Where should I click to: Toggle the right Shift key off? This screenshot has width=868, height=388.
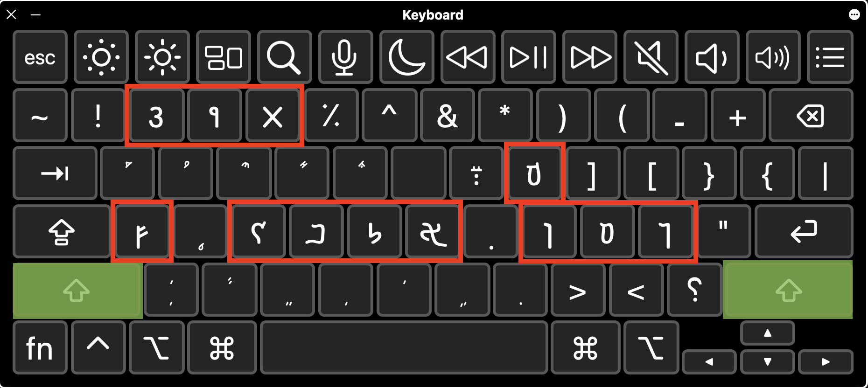[788, 290]
